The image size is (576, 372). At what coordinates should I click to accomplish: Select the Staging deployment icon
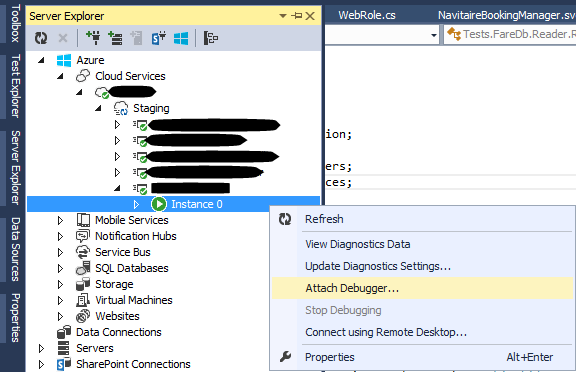coord(120,108)
